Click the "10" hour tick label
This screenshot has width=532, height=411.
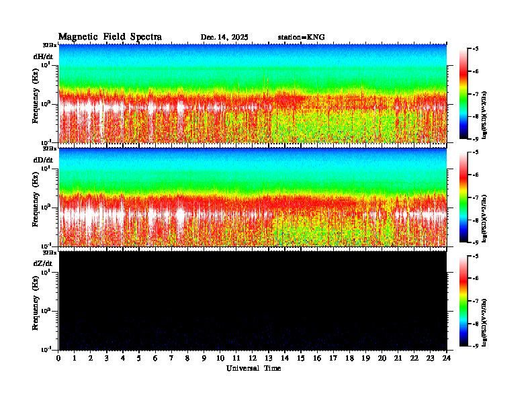click(x=220, y=358)
